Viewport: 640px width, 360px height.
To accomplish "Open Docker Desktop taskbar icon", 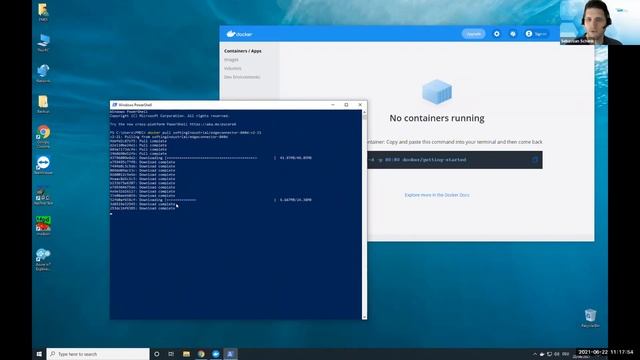I will [x=216, y=354].
